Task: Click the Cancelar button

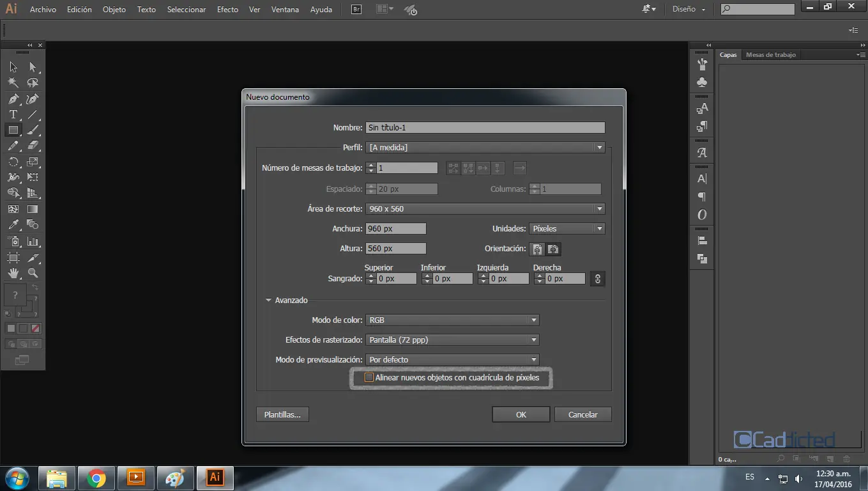Action: [x=583, y=415]
